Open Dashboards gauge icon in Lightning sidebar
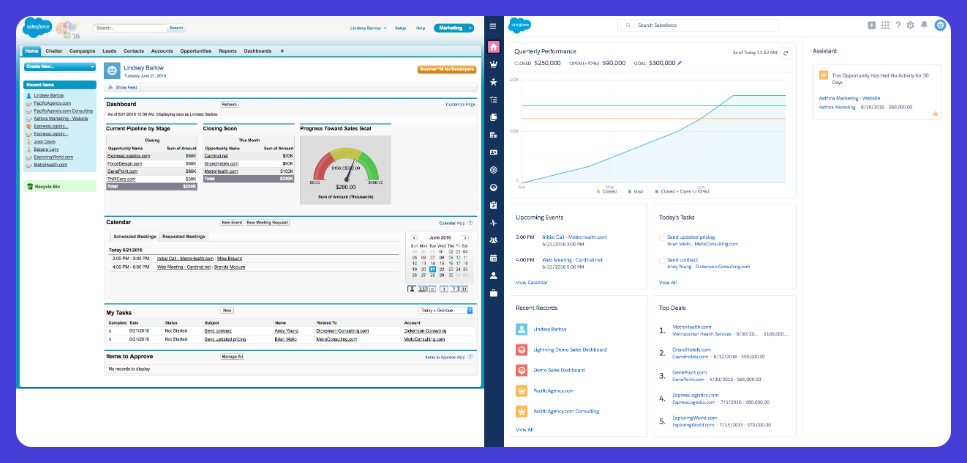This screenshot has width=967, height=463. pyautogui.click(x=493, y=187)
